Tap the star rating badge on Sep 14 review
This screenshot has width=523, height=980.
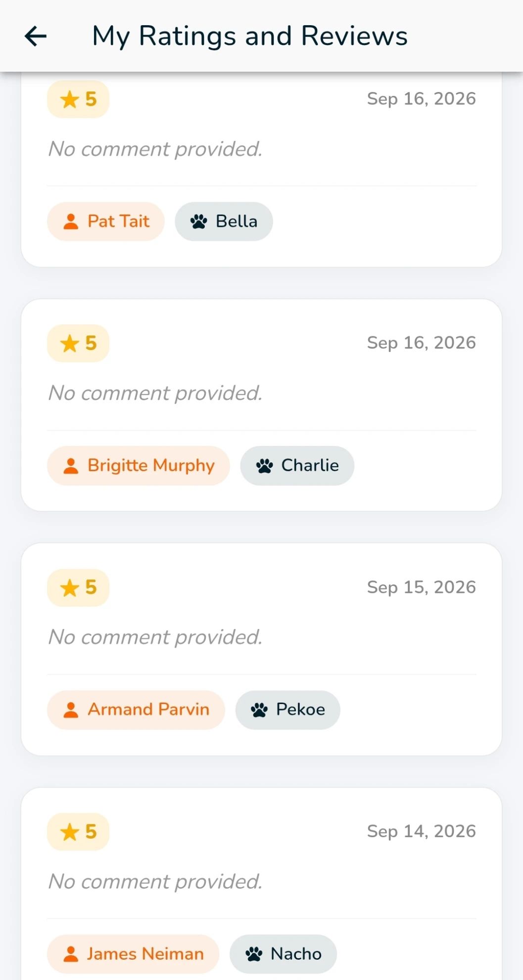tap(78, 832)
